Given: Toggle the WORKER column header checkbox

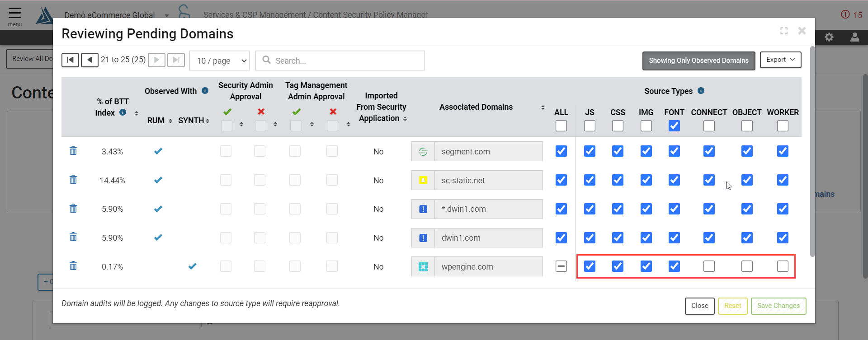Looking at the screenshot, I should 783,126.
